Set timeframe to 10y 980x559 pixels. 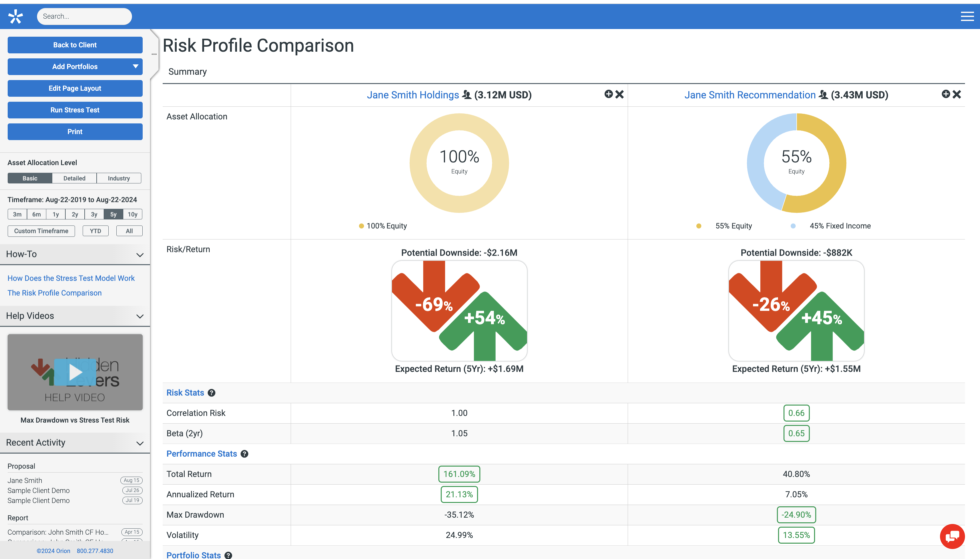coord(133,214)
